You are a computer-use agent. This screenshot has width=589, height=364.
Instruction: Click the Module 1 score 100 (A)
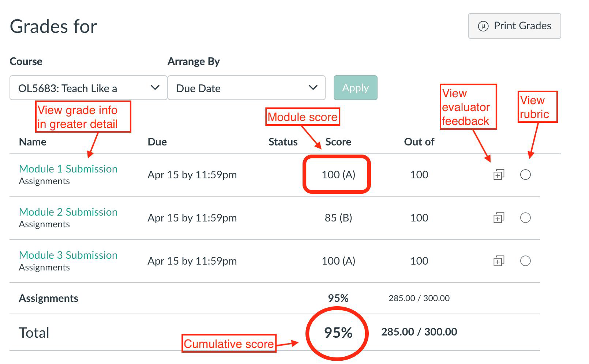click(338, 175)
